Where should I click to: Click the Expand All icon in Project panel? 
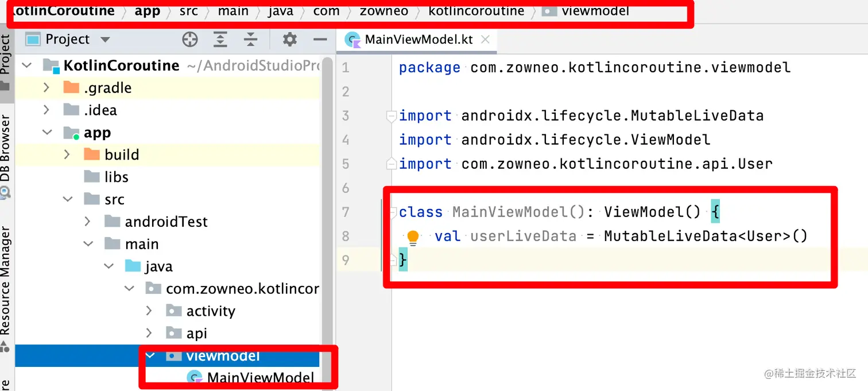click(220, 39)
